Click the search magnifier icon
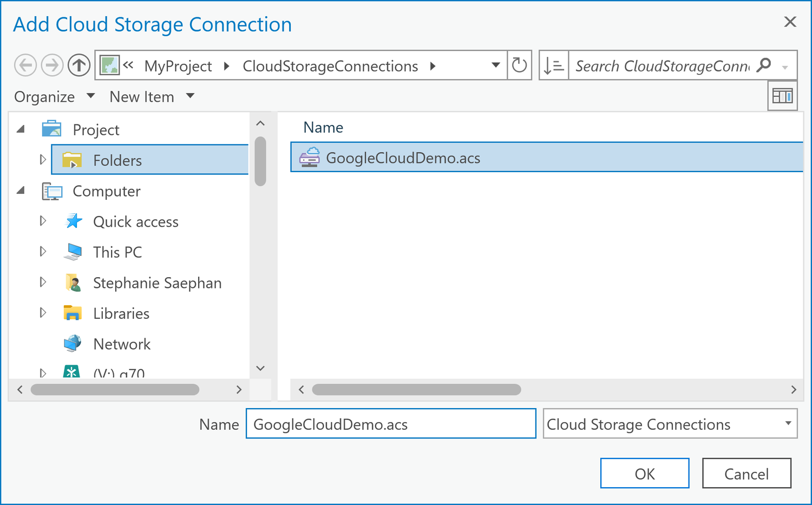Image resolution: width=812 pixels, height=505 pixels. 764,65
